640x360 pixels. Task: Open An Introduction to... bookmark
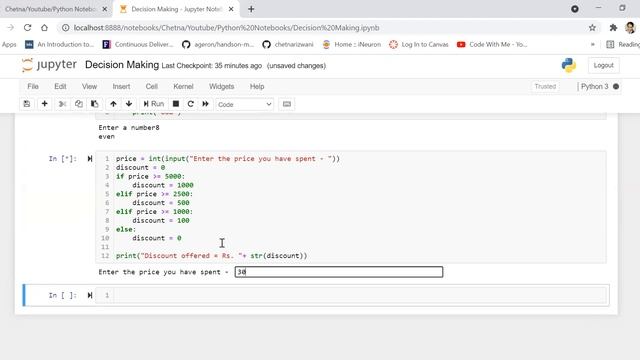tap(60, 44)
